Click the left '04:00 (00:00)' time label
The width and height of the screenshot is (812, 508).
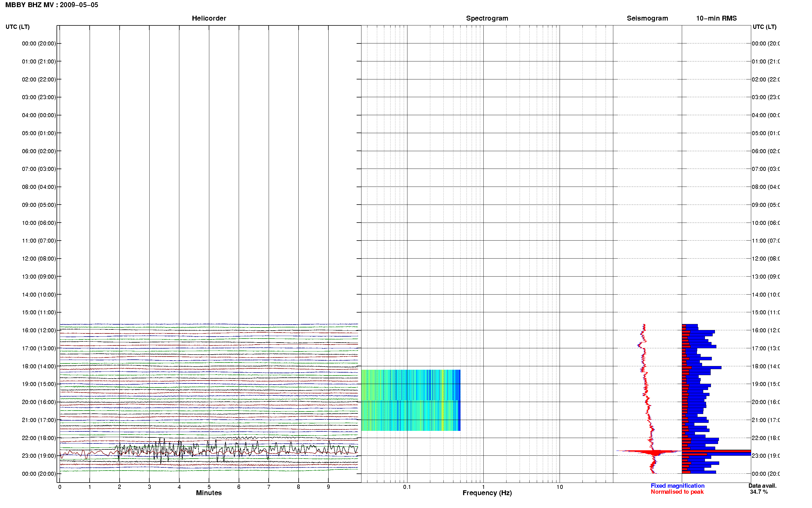pos(39,115)
